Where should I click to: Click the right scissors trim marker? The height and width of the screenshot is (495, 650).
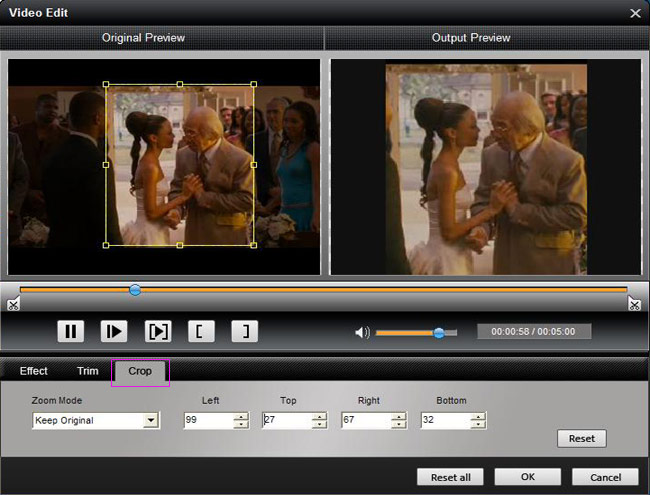tap(634, 304)
